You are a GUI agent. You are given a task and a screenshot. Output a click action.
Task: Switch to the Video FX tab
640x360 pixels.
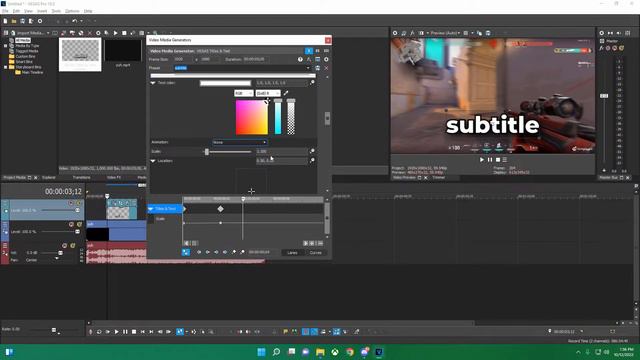(114, 178)
